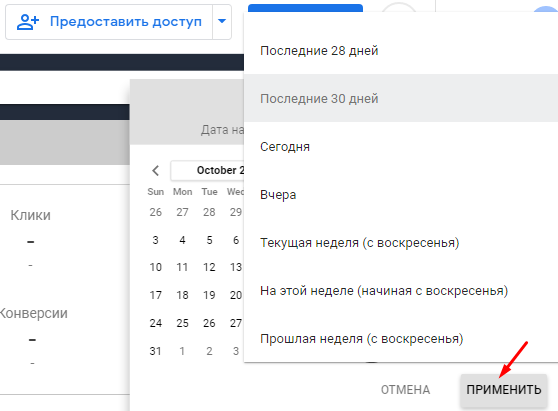Click the add-person share icon

(28, 22)
